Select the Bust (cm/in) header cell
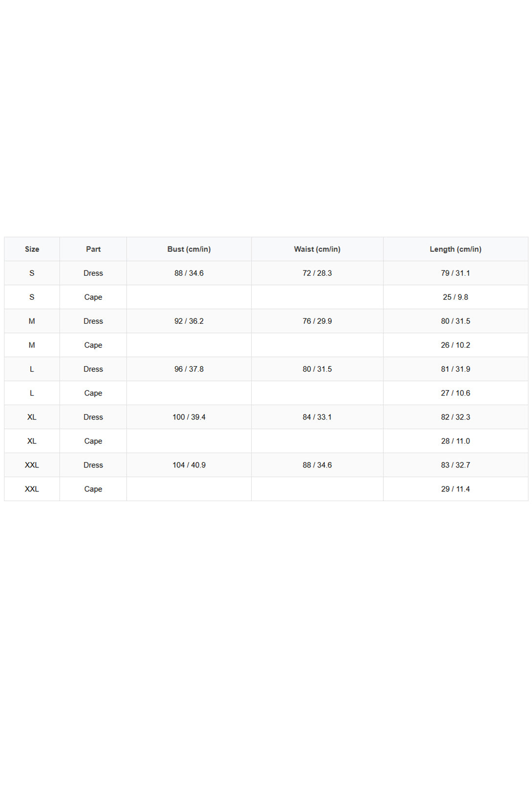 coord(189,249)
